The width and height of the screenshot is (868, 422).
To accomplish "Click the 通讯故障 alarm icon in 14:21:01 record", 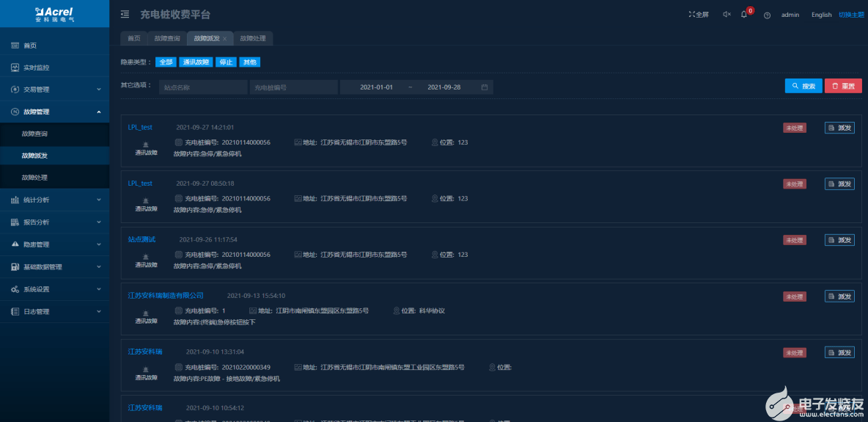I will click(146, 145).
